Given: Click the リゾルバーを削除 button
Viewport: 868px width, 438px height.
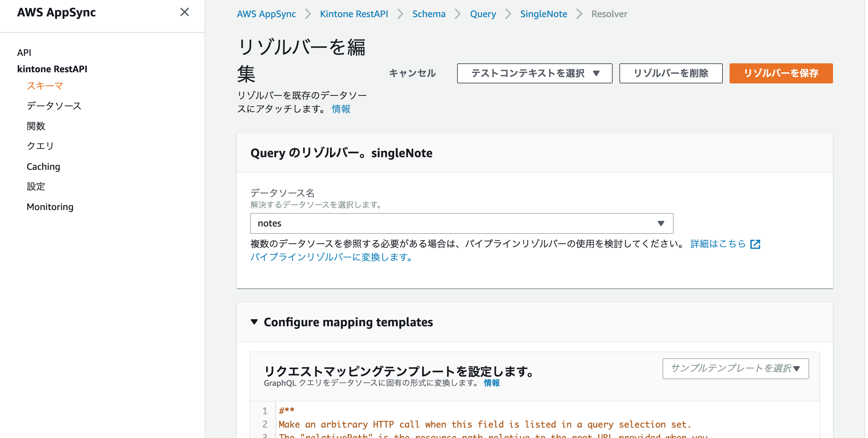Looking at the screenshot, I should click(671, 73).
